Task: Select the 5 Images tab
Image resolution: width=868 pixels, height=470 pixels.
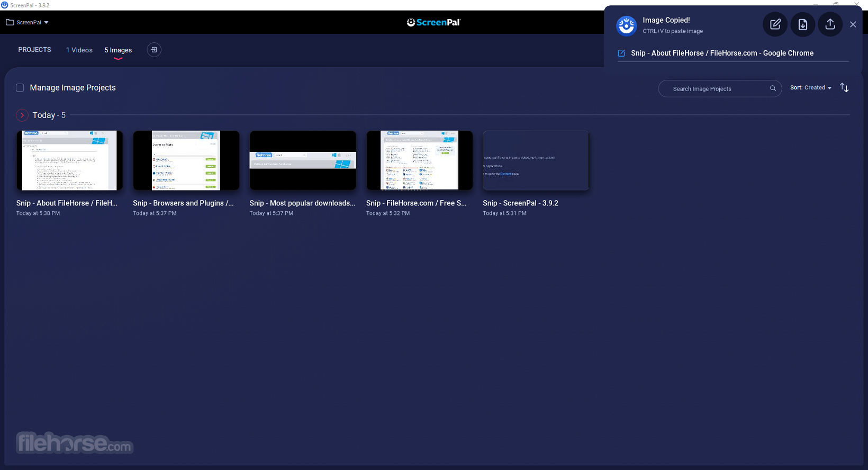Action: tap(118, 50)
